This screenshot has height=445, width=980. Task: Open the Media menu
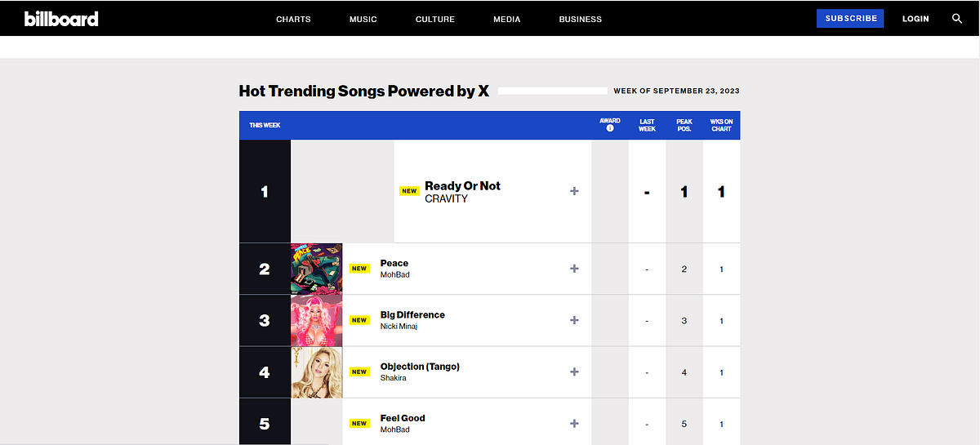coord(507,19)
